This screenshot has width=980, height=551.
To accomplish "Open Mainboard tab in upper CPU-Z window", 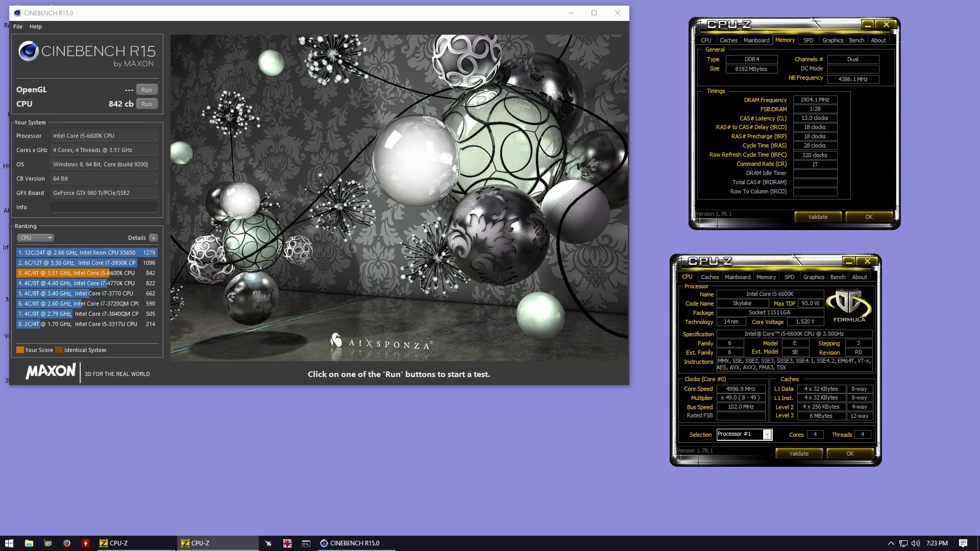I will [x=756, y=40].
